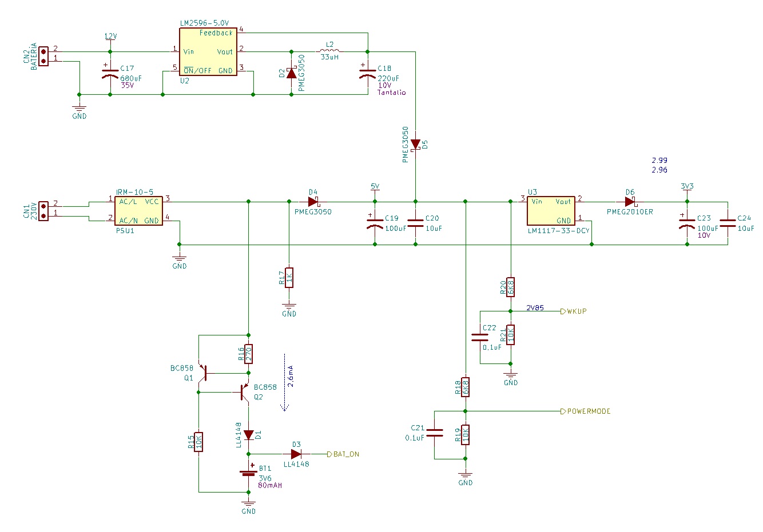Select the D4 PMEG3050 diode symbol
Image resolution: width=763 pixels, height=532 pixels.
tap(313, 201)
